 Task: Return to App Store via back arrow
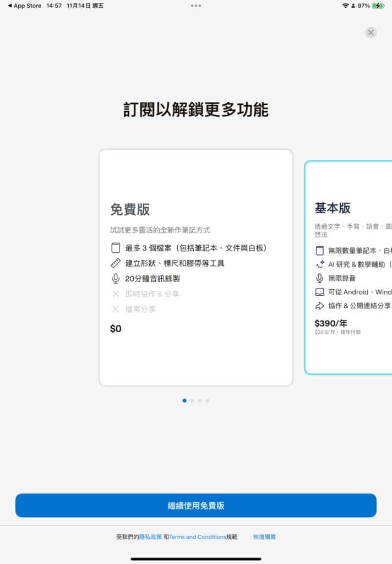[x=24, y=6]
